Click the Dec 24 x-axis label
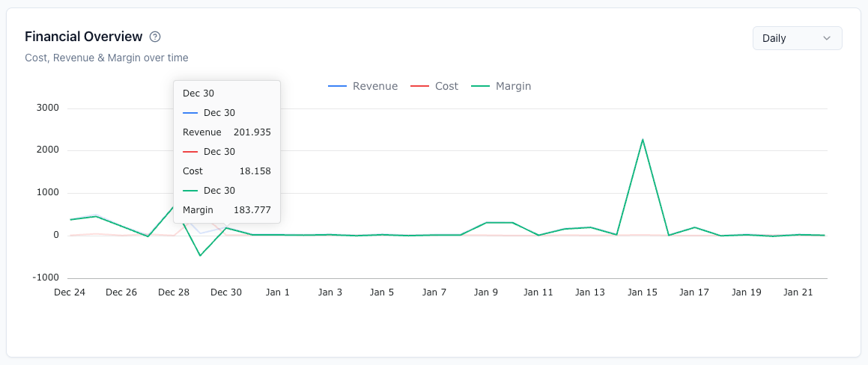This screenshot has height=365, width=868. pyautogui.click(x=70, y=292)
